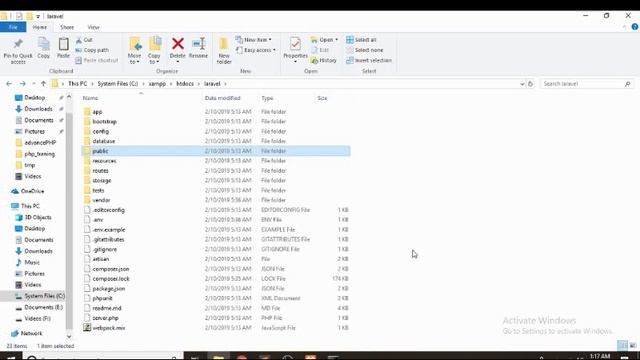Open the Move to menu
The image size is (640, 360).
(x=134, y=51)
